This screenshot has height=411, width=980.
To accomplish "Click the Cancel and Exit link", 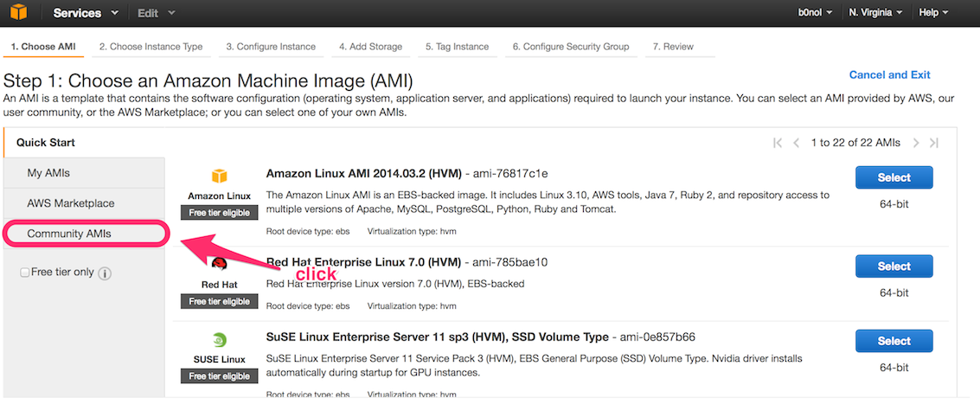I will tap(889, 75).
